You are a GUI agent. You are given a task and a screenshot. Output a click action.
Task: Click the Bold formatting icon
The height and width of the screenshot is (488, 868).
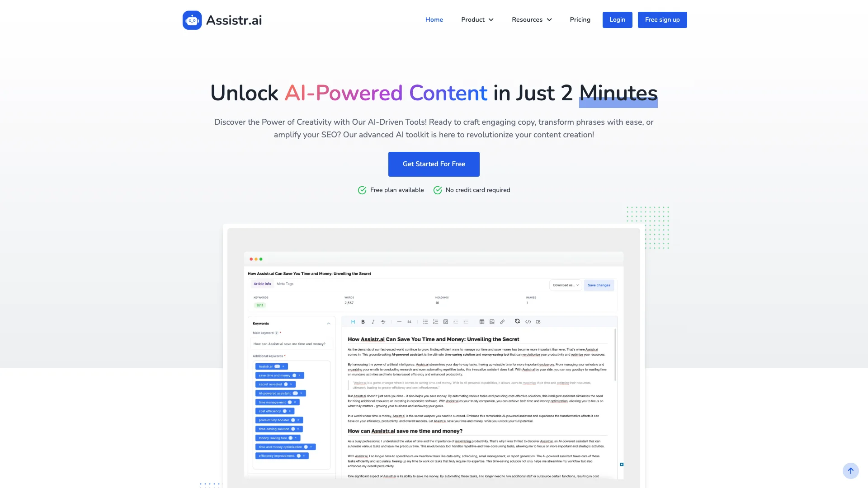click(x=363, y=322)
